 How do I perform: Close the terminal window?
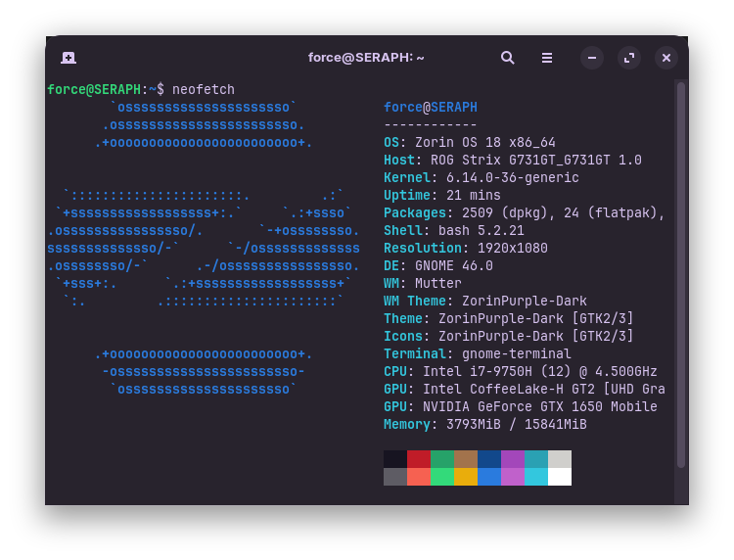(666, 58)
